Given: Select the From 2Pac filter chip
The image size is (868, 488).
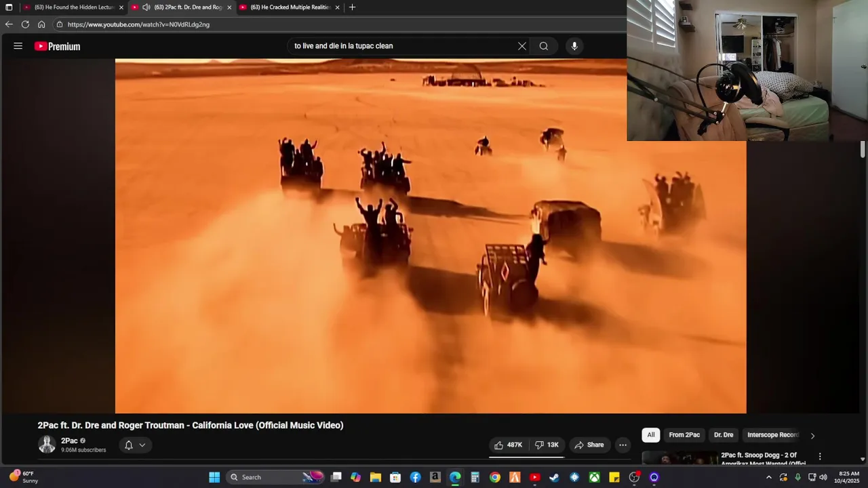Looking at the screenshot, I should tap(684, 435).
